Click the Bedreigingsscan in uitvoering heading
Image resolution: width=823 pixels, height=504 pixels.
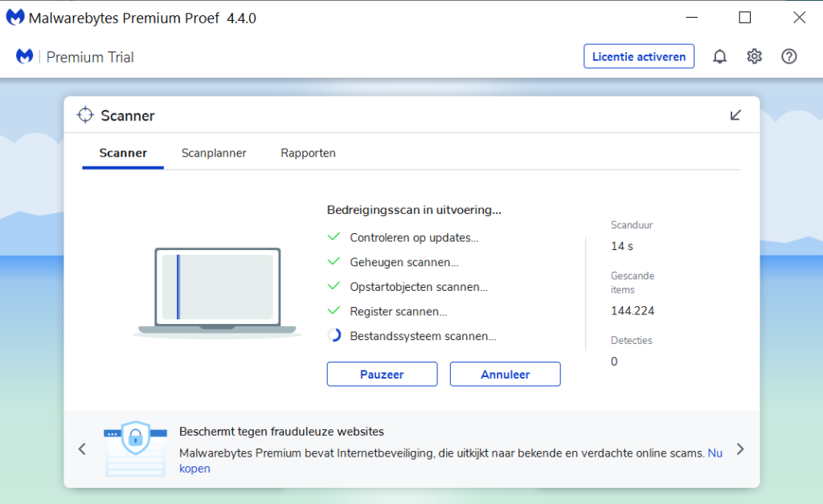click(414, 210)
